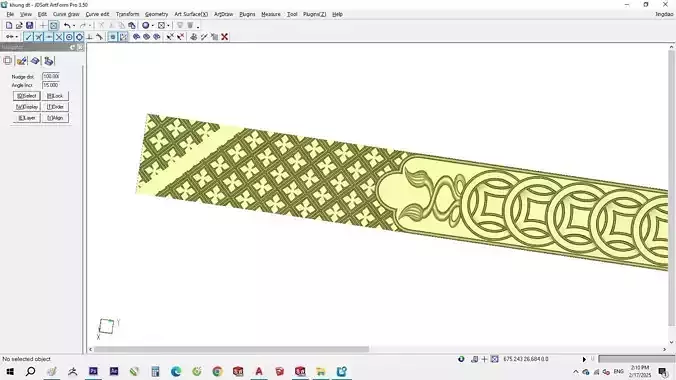
Task: Open the Measure menu
Action: click(x=271, y=14)
